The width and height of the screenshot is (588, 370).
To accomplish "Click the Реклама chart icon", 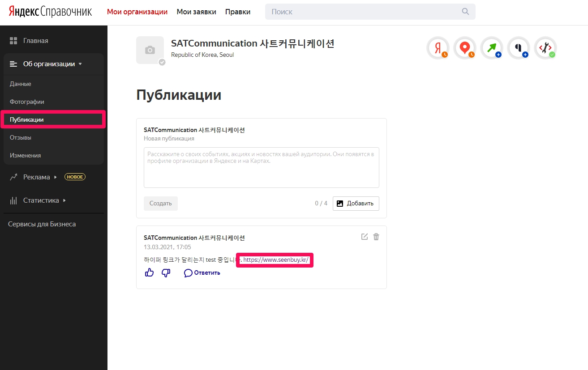I will pyautogui.click(x=13, y=177).
